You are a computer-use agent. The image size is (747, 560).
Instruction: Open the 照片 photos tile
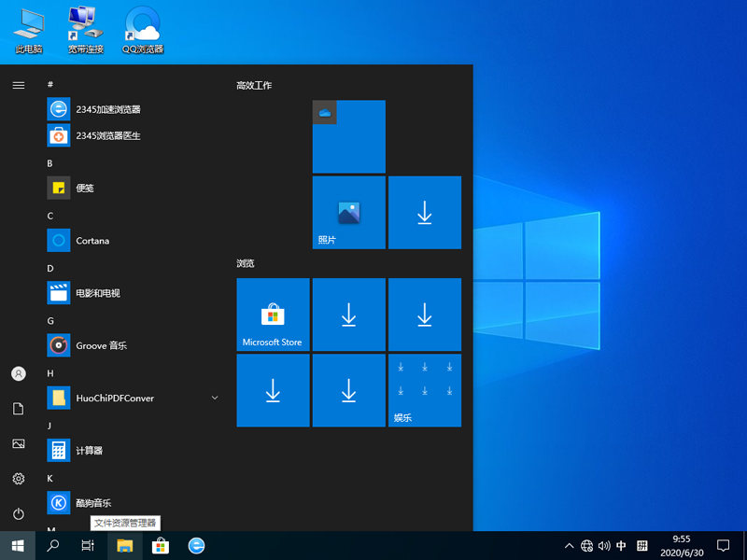coord(348,212)
